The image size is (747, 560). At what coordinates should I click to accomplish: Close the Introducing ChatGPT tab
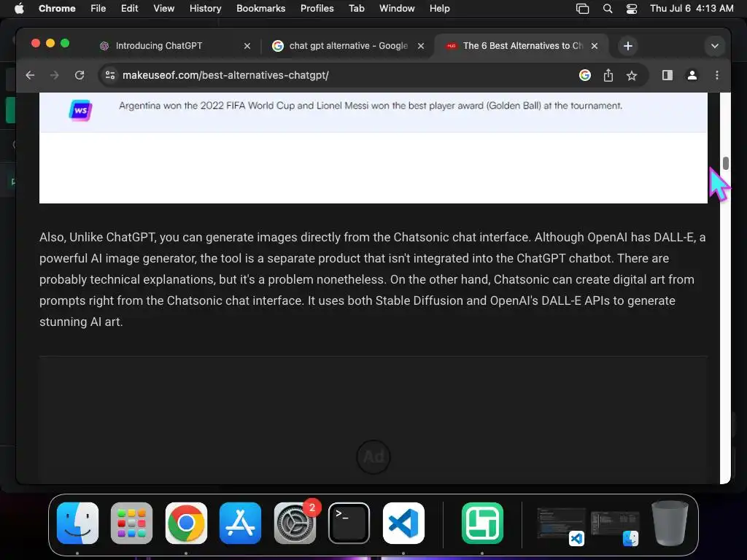coord(247,46)
